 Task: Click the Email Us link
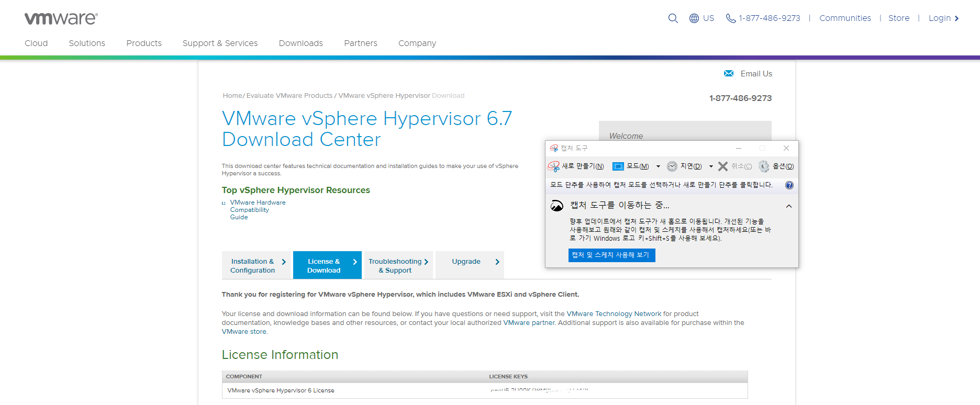coord(756,74)
